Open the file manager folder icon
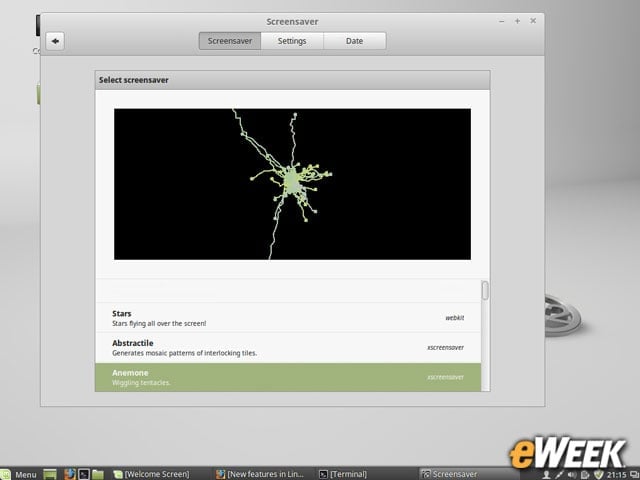This screenshot has height=480, width=640. [x=98, y=474]
